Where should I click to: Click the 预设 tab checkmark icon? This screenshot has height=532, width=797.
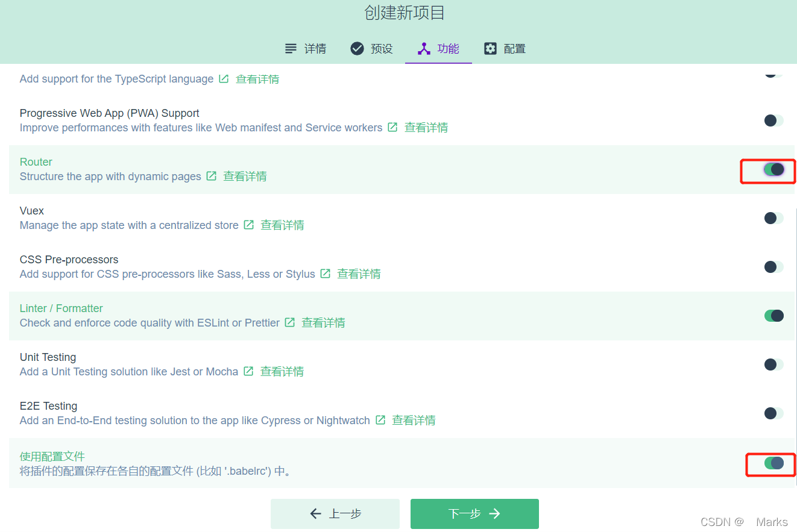click(357, 49)
